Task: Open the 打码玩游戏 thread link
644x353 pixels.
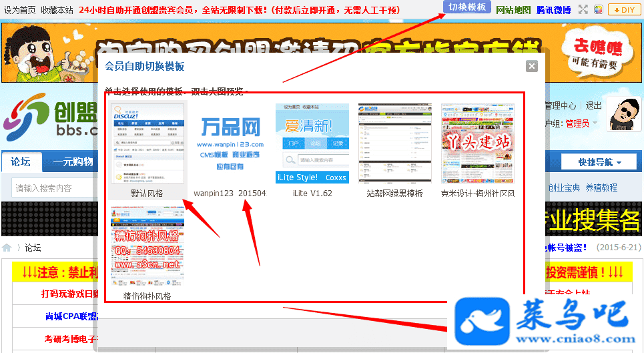Action: [x=69, y=294]
